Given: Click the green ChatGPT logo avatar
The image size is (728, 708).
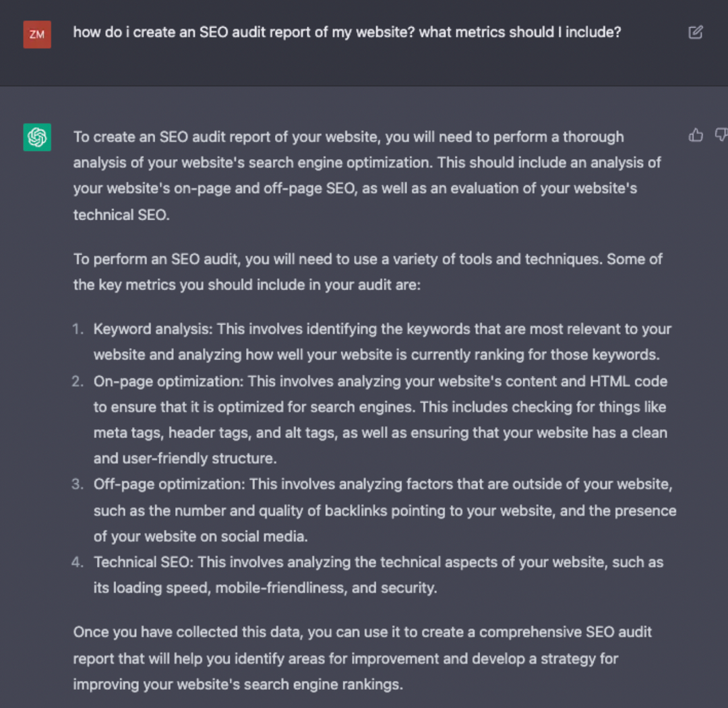Looking at the screenshot, I should pyautogui.click(x=37, y=137).
